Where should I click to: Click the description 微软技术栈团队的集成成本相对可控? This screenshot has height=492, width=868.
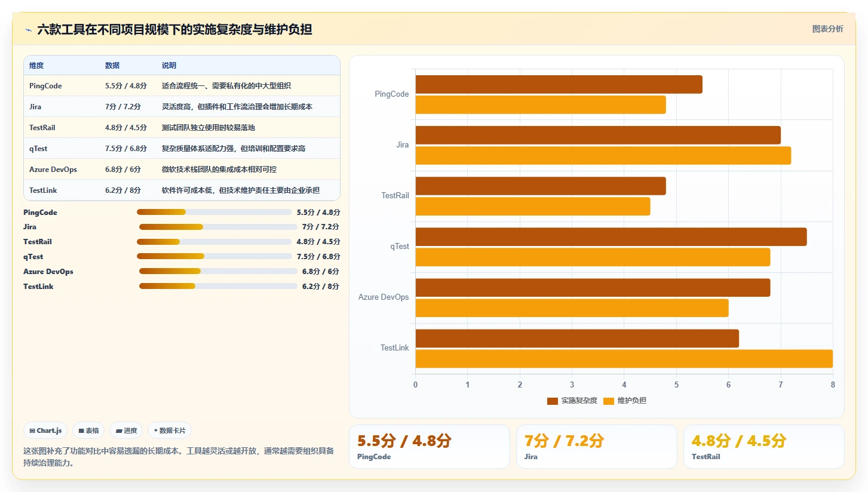click(219, 170)
